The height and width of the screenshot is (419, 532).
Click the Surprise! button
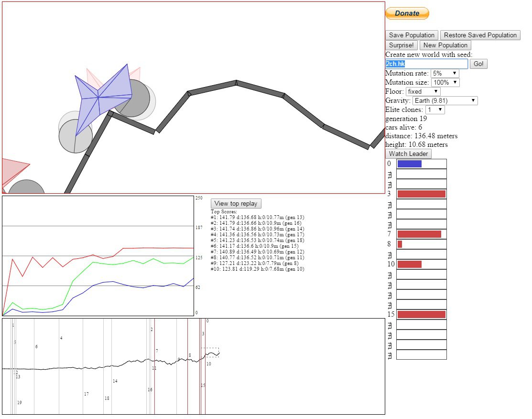coord(402,45)
